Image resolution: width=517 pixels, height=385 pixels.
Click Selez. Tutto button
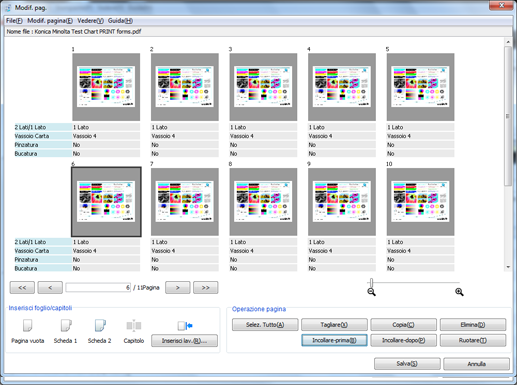265,325
